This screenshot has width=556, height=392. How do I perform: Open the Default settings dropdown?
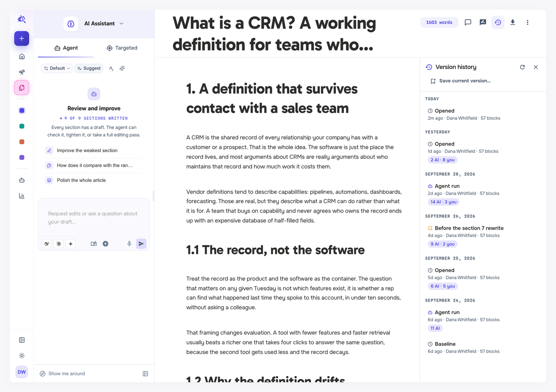coord(57,68)
